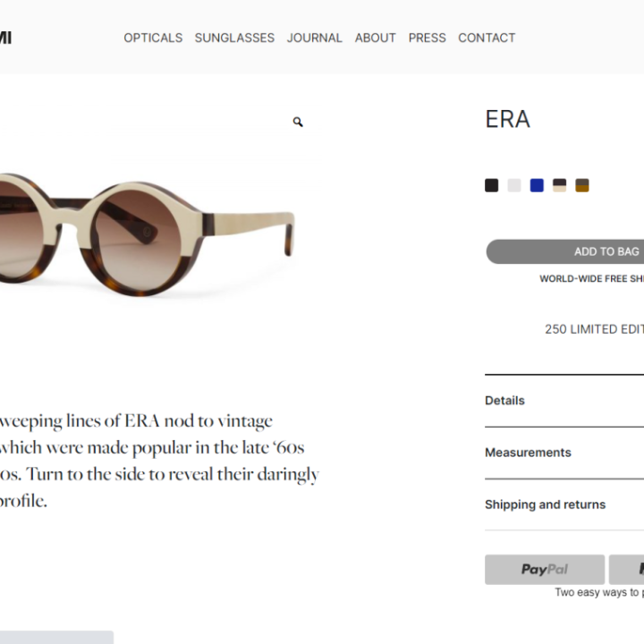Navigate to the About page
The image size is (644, 644).
(375, 38)
